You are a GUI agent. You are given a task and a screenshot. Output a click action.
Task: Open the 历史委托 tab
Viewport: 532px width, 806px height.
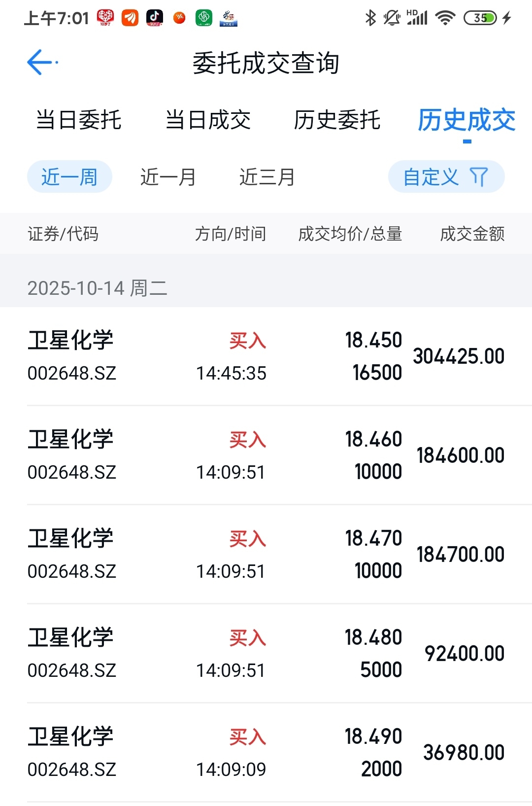point(337,120)
